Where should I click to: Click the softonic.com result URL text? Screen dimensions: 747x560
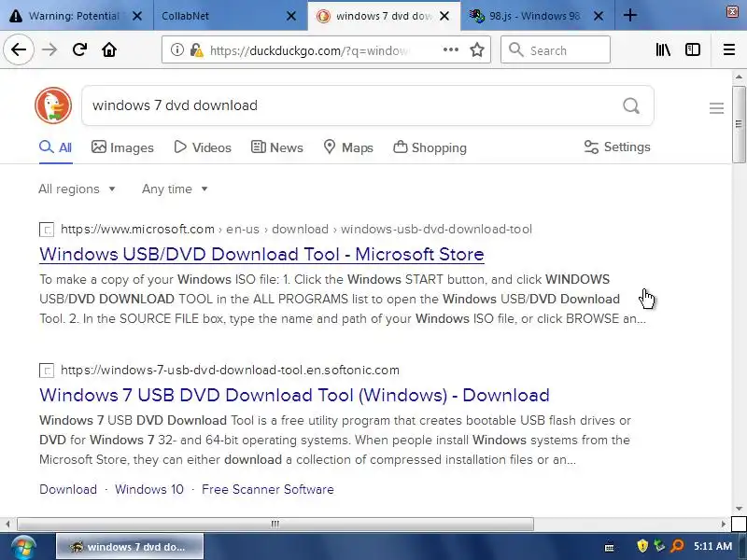tap(230, 370)
